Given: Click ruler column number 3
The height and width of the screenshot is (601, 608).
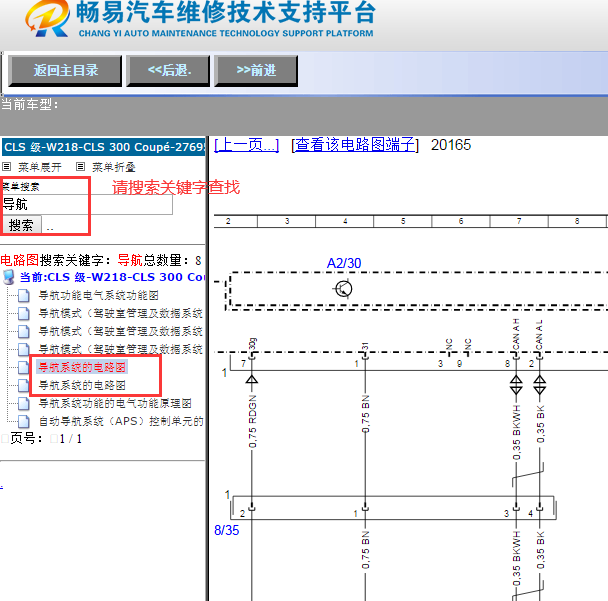Looking at the screenshot, I should coord(287,221).
